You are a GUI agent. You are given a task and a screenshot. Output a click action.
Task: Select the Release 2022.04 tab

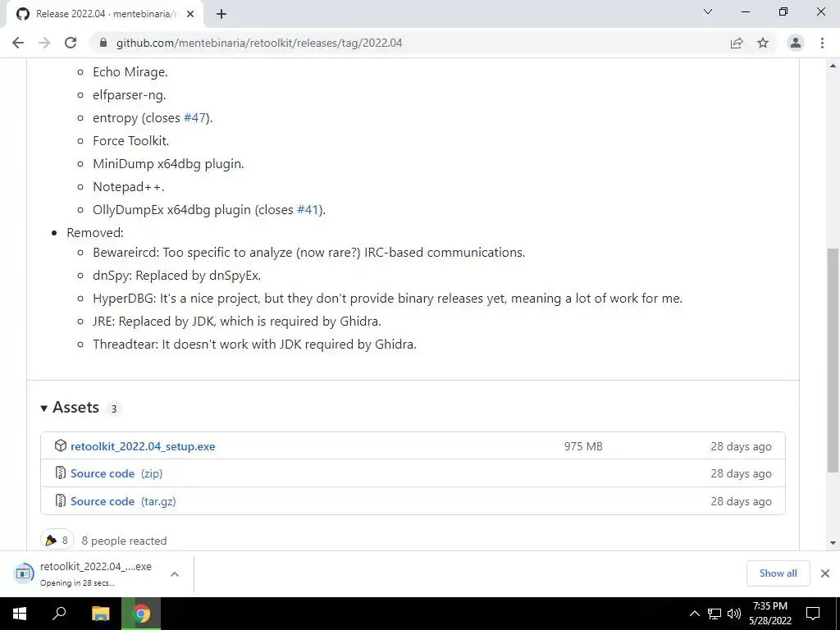click(105, 15)
